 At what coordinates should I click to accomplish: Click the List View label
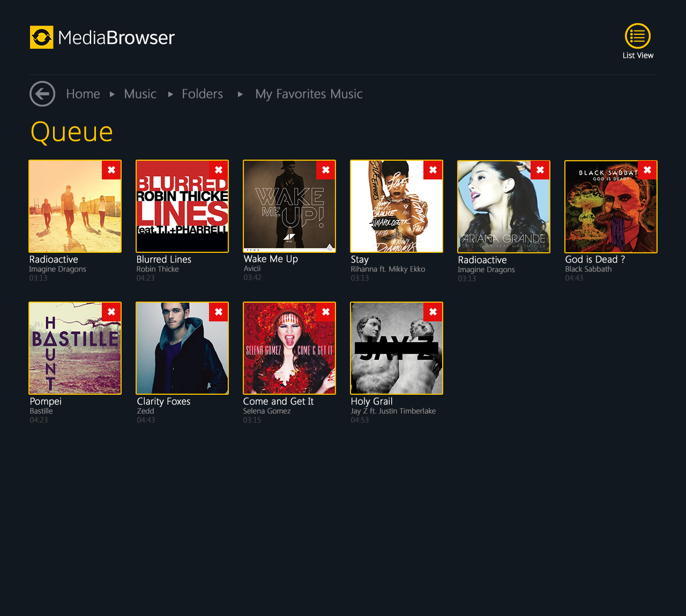click(638, 56)
